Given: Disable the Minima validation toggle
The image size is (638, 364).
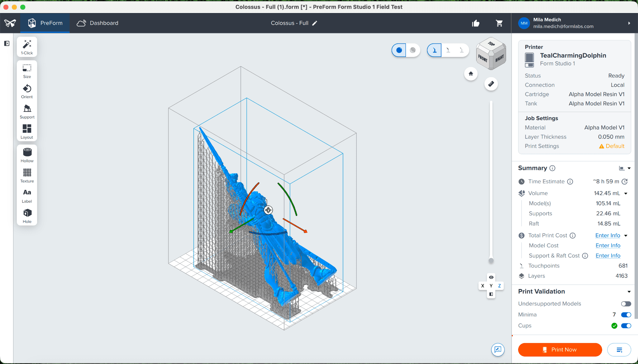Looking at the screenshot, I should coord(626,315).
